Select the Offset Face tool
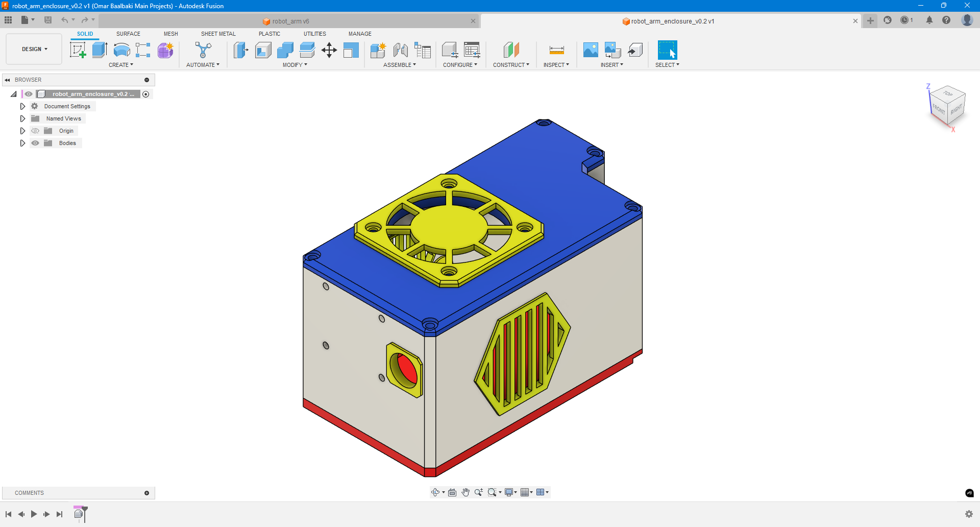980x527 pixels. coord(307,50)
